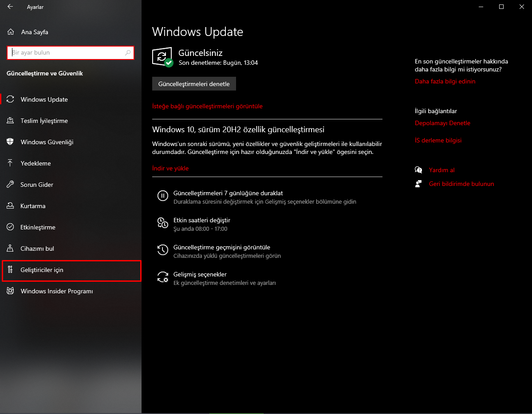Select Yedekleme in the sidebar

click(x=71, y=163)
